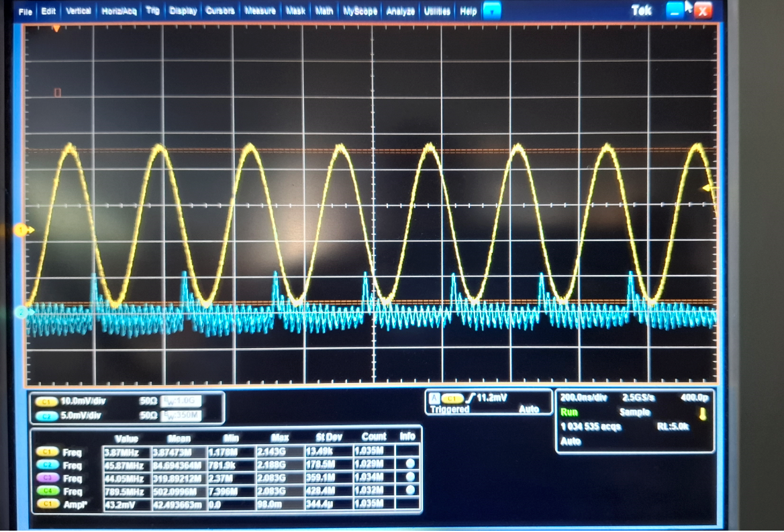
Task: Select the 3.87MHz value cell for C1 Freq
Action: tap(126, 451)
